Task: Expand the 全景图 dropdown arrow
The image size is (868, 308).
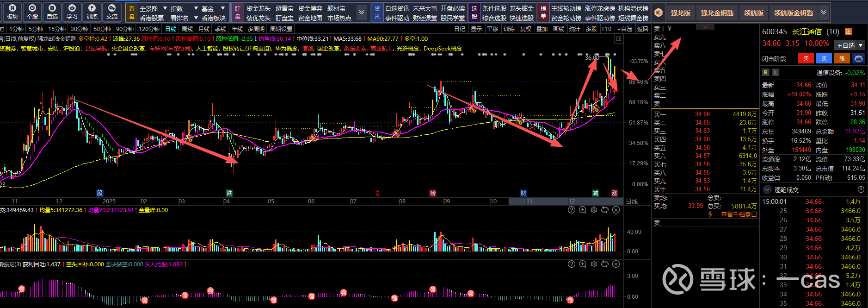Action: tap(165, 8)
